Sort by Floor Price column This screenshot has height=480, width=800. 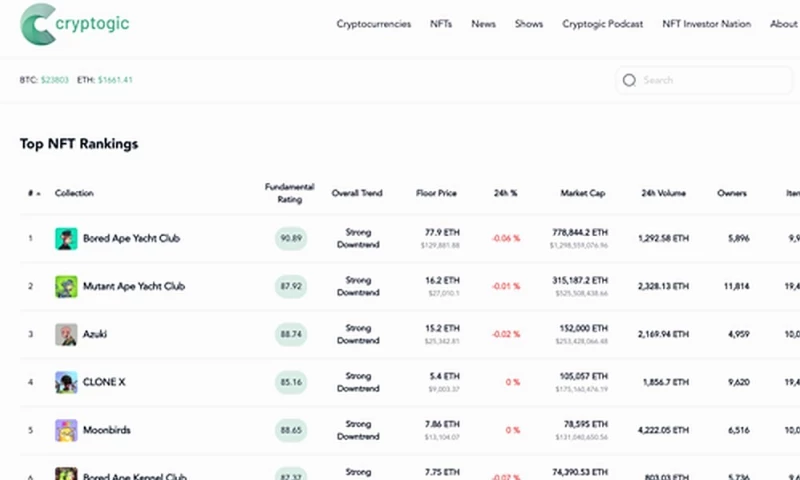pos(436,193)
